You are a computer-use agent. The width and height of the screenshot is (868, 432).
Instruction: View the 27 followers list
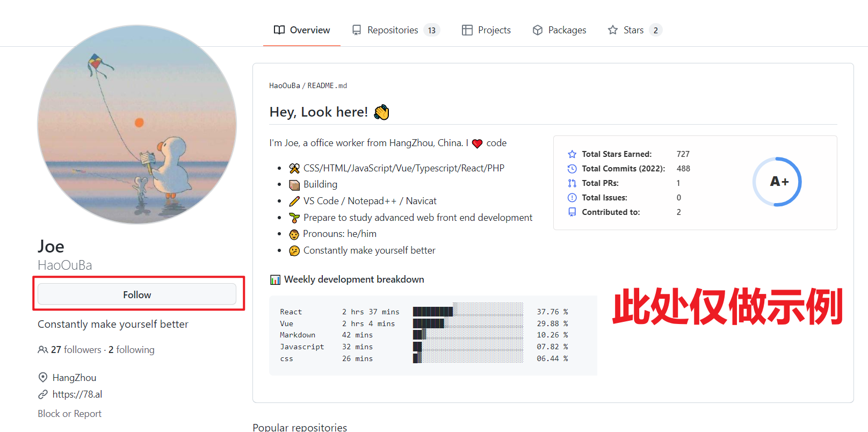[76, 350]
